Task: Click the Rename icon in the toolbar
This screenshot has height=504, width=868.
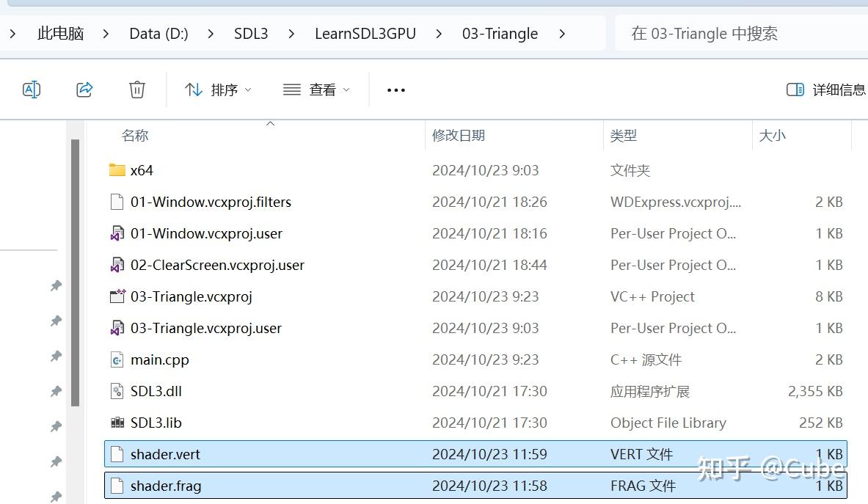Action: (32, 90)
